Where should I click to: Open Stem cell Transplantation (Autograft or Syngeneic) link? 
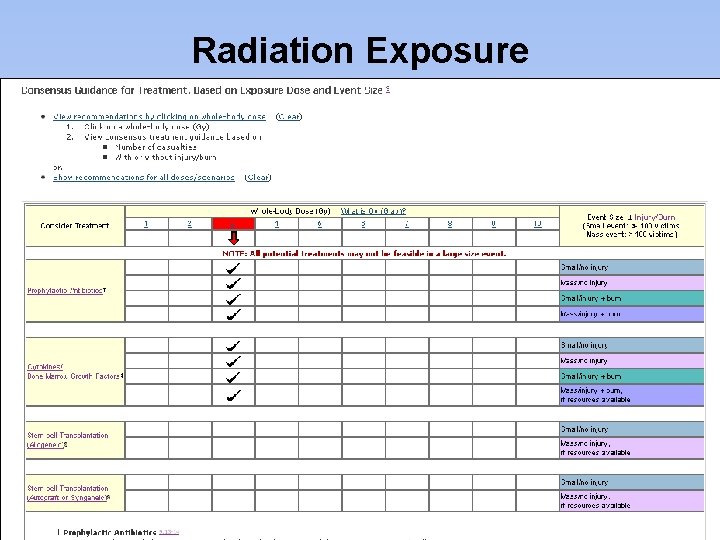[68, 493]
